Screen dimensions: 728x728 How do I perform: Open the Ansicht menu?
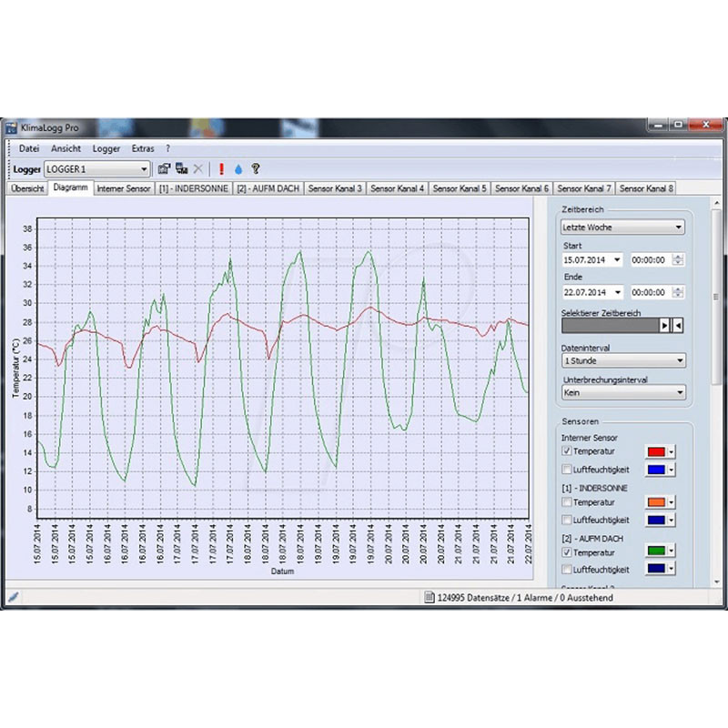click(x=66, y=148)
